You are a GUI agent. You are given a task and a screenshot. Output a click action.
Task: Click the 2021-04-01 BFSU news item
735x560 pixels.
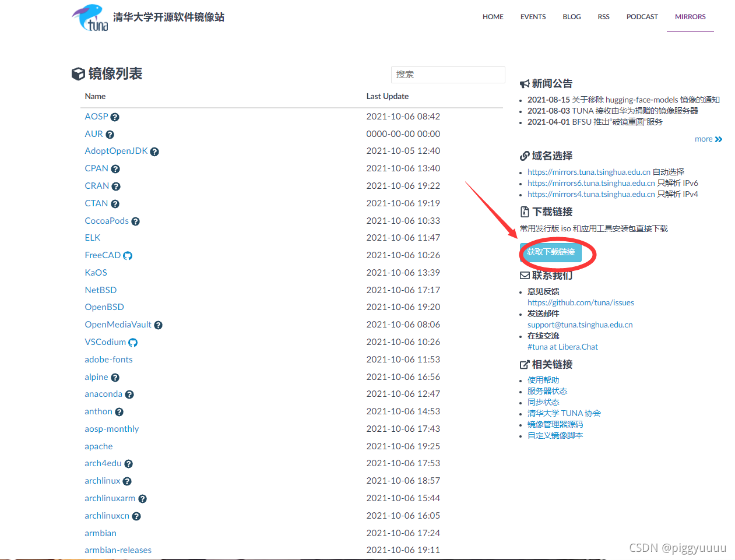point(595,122)
